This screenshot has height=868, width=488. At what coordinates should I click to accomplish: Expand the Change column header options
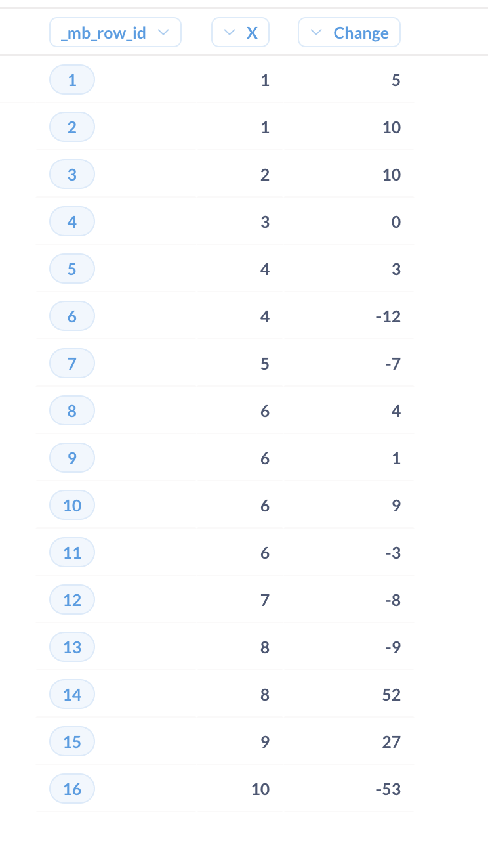349,33
